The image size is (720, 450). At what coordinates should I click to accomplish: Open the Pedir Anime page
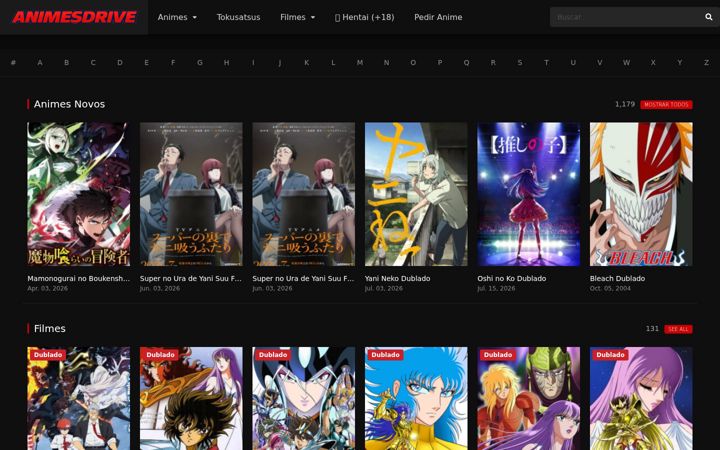(438, 17)
